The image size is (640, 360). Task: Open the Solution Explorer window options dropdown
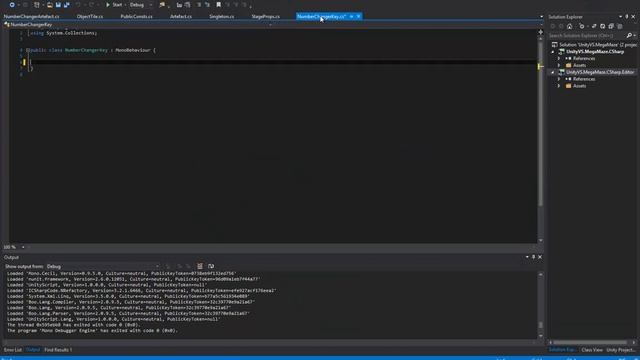point(620,17)
